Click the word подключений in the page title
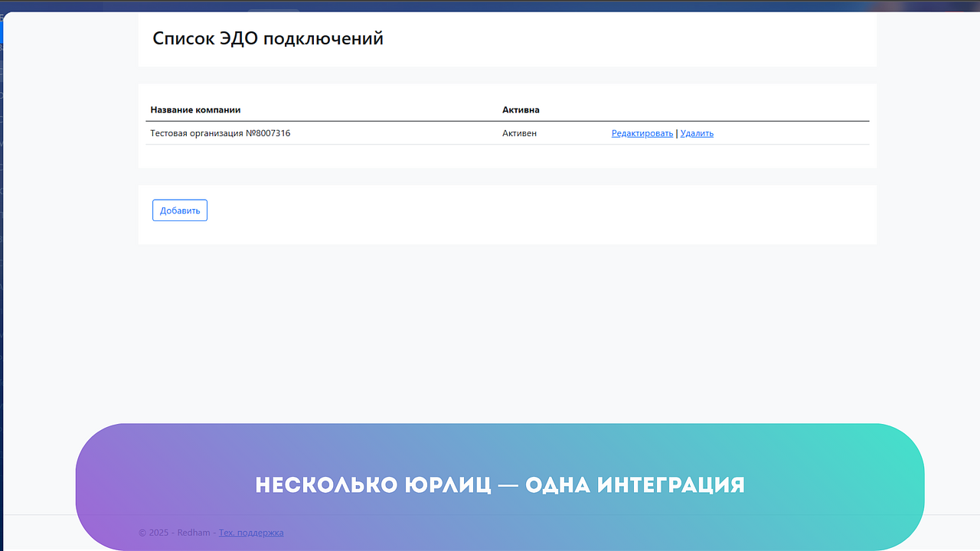 tap(323, 38)
